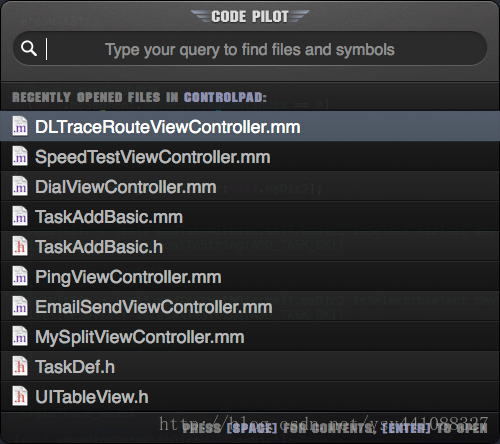Click the magnifying glass search icon
The image size is (500, 444).
29,49
